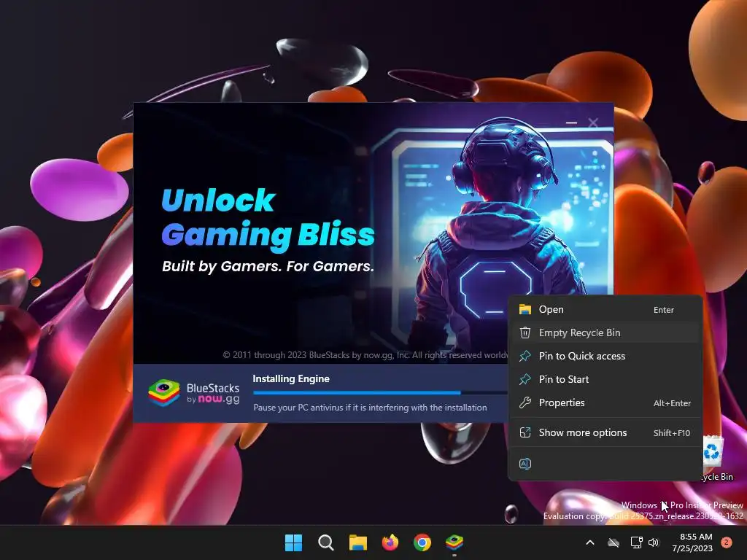The image size is (747, 560).
Task: Click the cloud sync tray icon
Action: coord(614,542)
